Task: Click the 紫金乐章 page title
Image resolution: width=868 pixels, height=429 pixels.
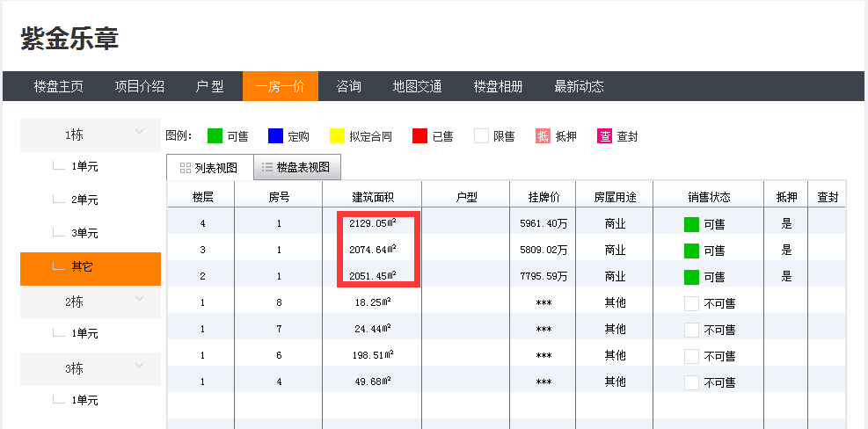Action: tap(69, 39)
